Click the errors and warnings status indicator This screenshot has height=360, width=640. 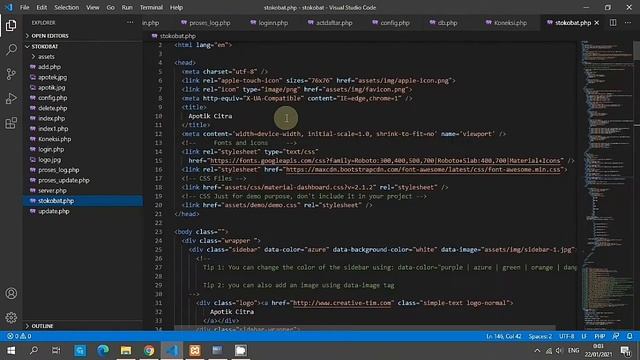click(x=19, y=336)
